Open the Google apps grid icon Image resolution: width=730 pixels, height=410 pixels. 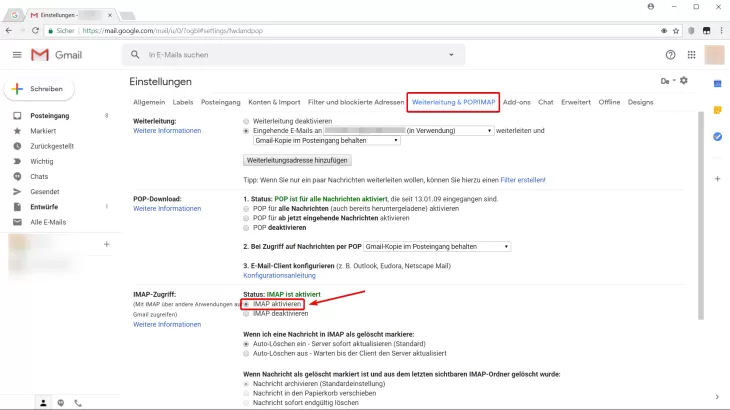693,54
